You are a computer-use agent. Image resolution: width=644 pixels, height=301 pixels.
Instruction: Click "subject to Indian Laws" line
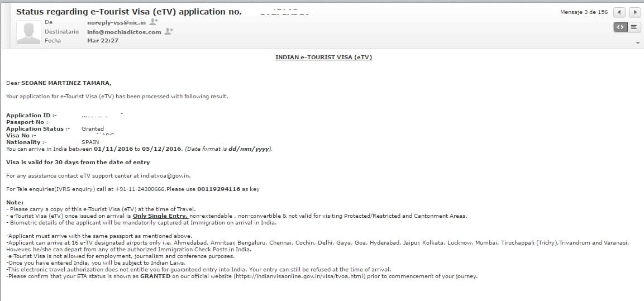[x=96, y=263]
